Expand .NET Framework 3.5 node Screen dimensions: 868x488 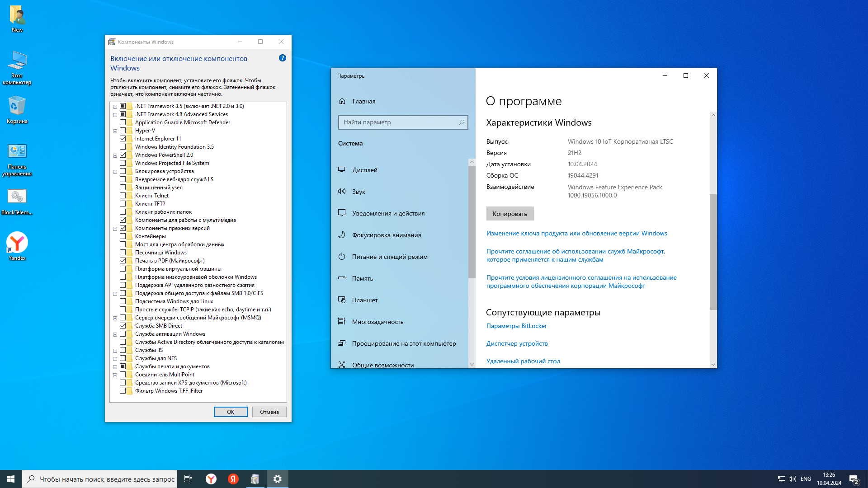coord(115,107)
